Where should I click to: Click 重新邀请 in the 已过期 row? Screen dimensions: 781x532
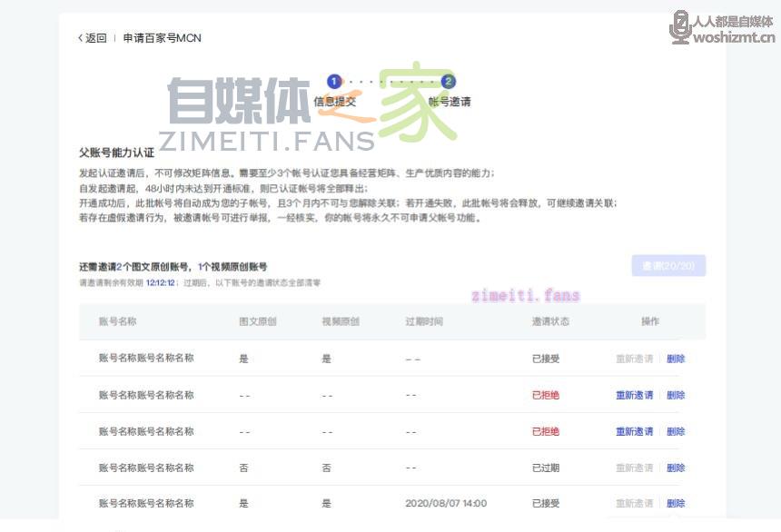[x=634, y=468]
